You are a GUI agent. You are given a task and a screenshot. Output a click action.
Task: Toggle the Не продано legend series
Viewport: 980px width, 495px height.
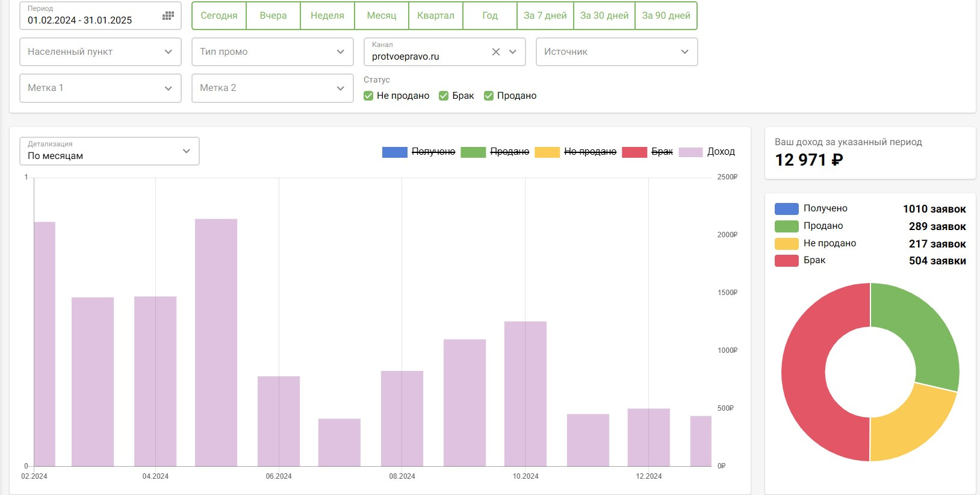[x=577, y=152]
